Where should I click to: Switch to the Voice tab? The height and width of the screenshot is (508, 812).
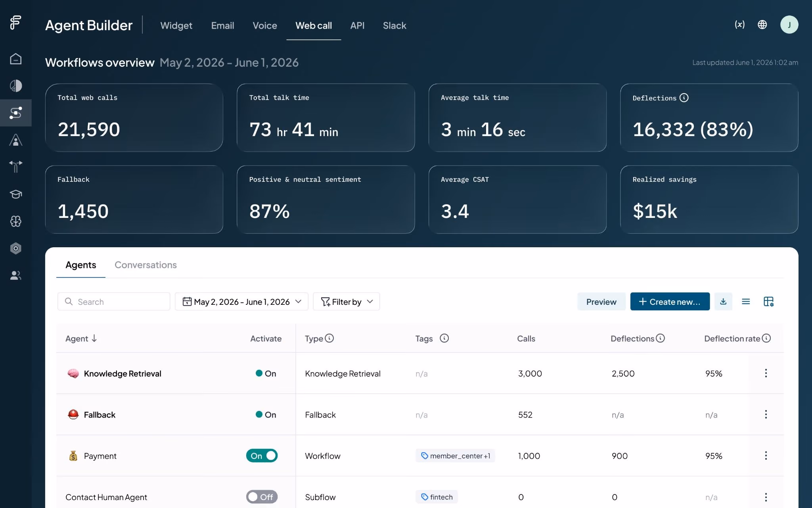pos(264,25)
